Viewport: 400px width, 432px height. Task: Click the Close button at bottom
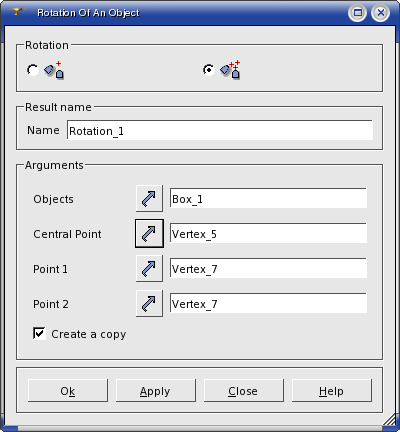pyautogui.click(x=244, y=390)
